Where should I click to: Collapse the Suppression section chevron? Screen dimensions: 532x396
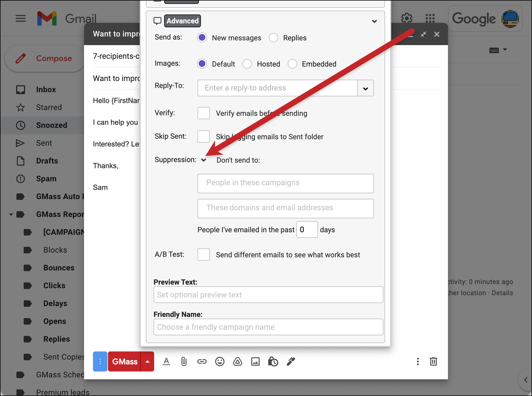[204, 160]
